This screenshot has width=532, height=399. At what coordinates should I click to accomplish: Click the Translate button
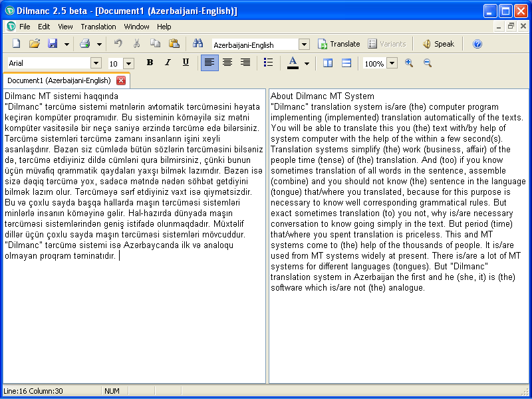(338, 44)
